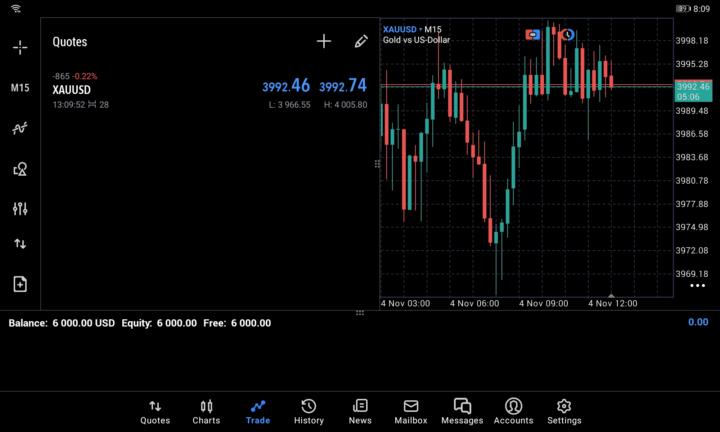The height and width of the screenshot is (432, 720).
Task: Switch to the Trade tab
Action: point(258,412)
